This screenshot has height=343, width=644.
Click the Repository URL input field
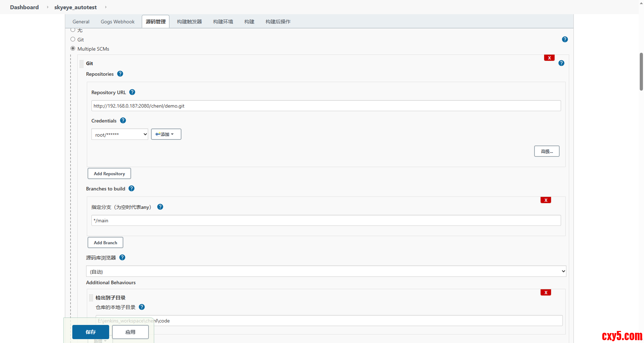coord(326,106)
